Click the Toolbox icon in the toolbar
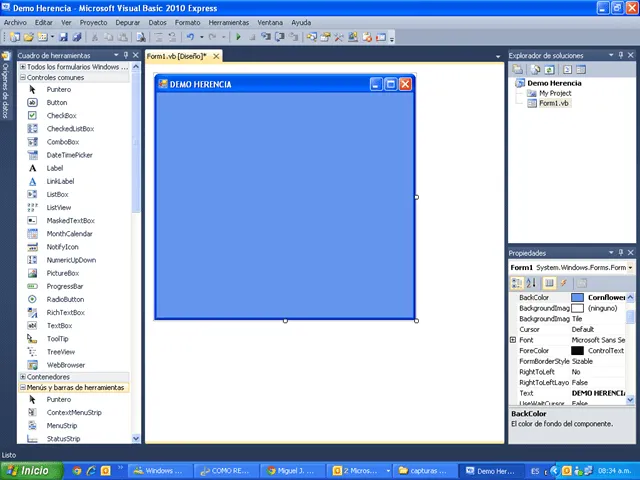Viewport: 640px width, 480px height. tap(339, 37)
